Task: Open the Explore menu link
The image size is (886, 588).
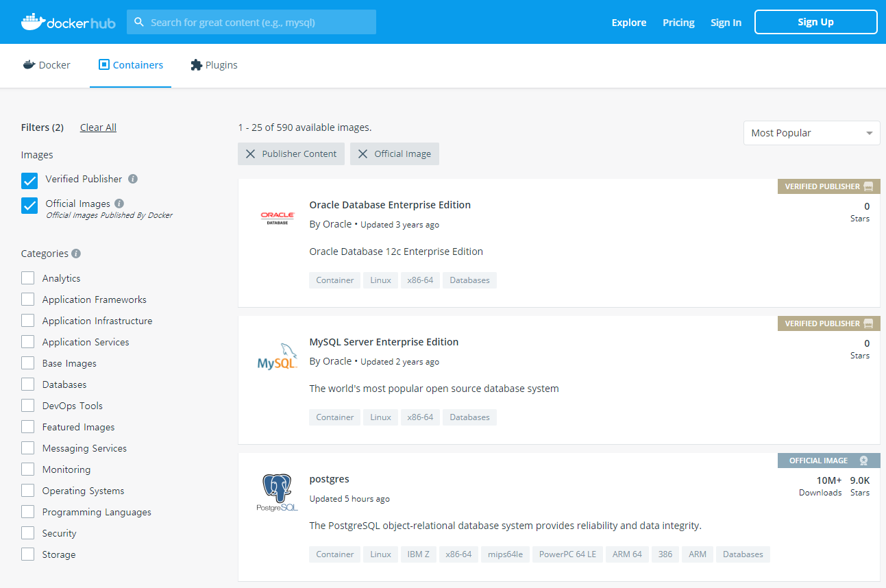Action: [x=629, y=23]
